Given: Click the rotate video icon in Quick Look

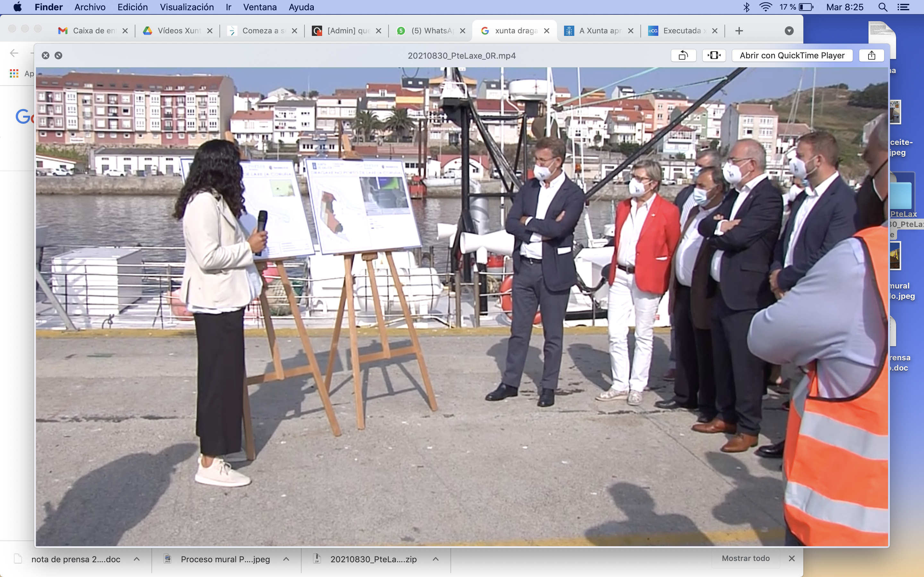Looking at the screenshot, I should [x=683, y=55].
